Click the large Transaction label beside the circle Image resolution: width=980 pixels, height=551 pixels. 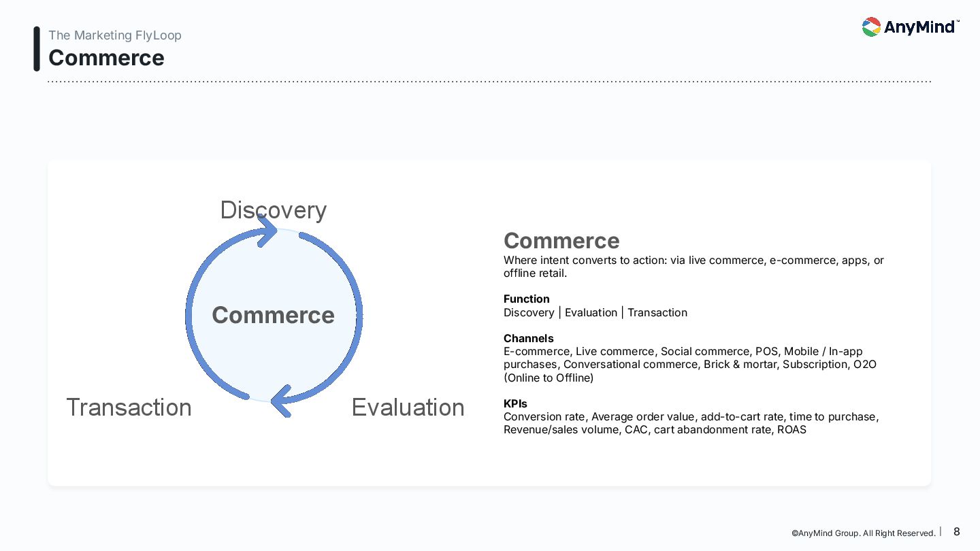(x=129, y=407)
